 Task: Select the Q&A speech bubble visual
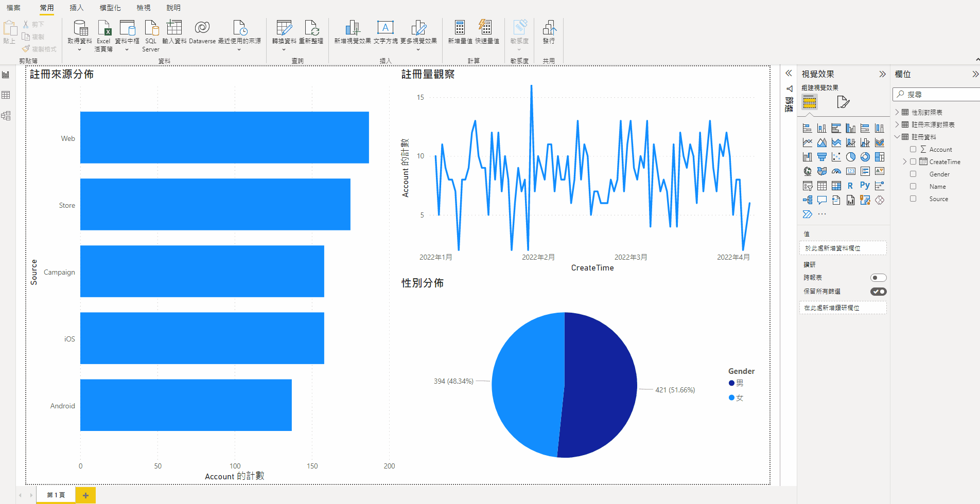822,200
